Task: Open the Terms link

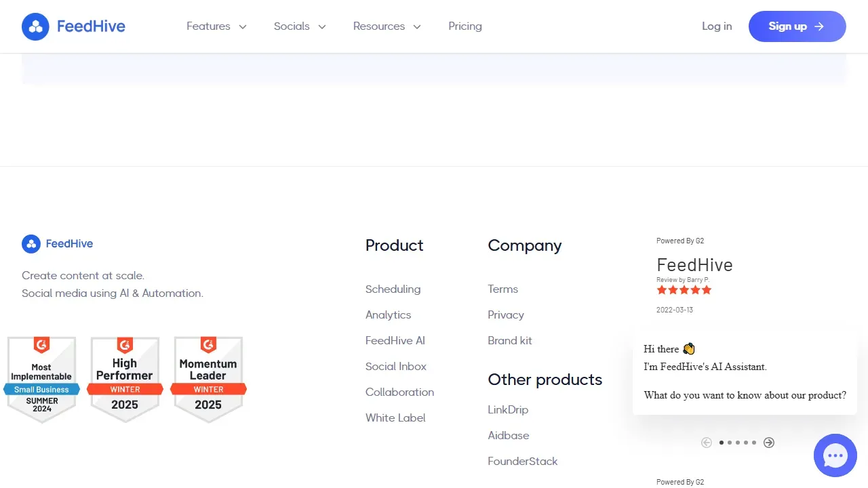Action: 503,289
